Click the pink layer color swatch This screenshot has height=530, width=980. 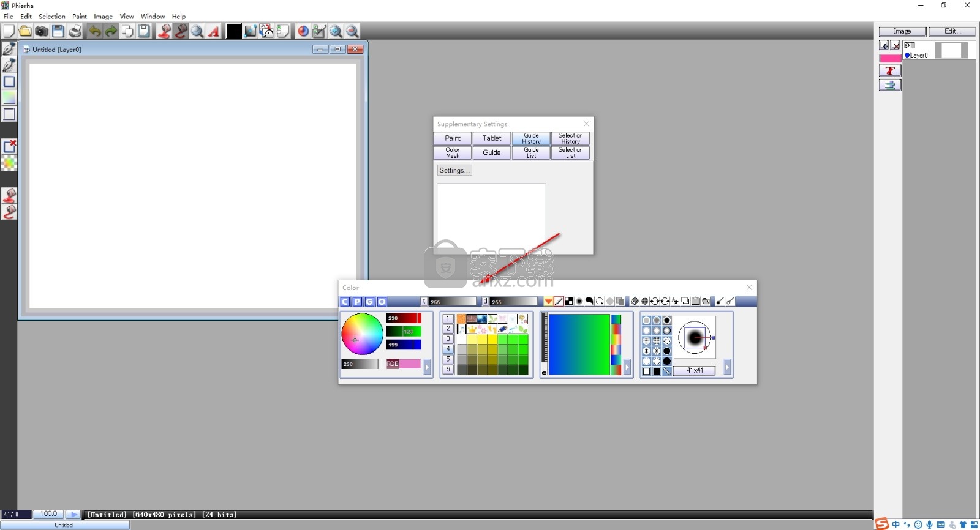891,58
